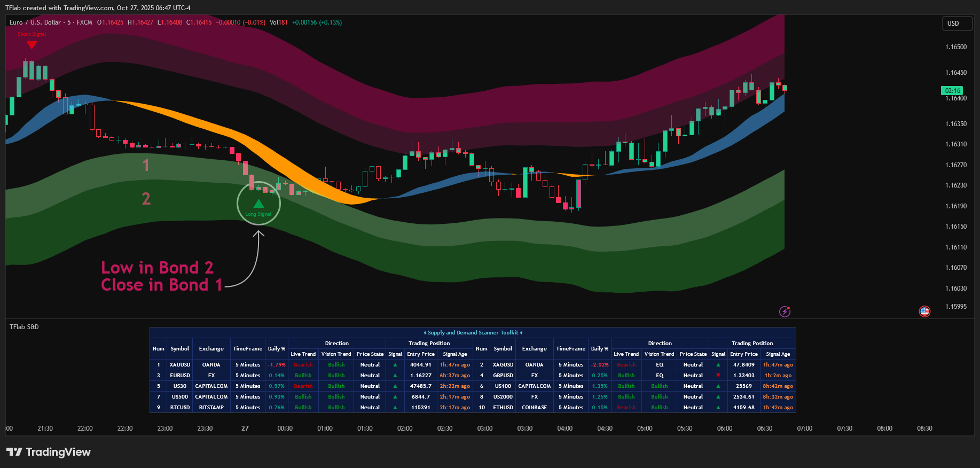This screenshot has height=468, width=980.
Task: Select the XAGUSD symbol cell
Action: (503, 365)
